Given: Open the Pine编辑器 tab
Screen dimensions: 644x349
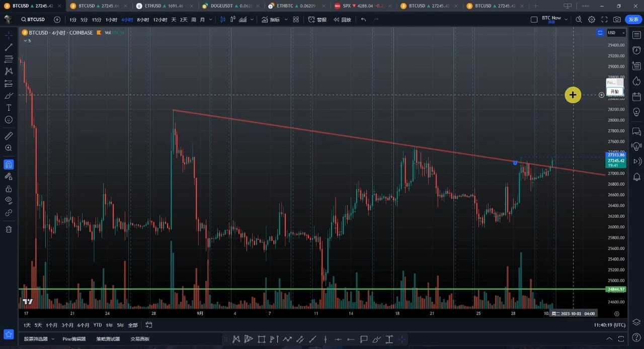Looking at the screenshot, I should point(74,339).
